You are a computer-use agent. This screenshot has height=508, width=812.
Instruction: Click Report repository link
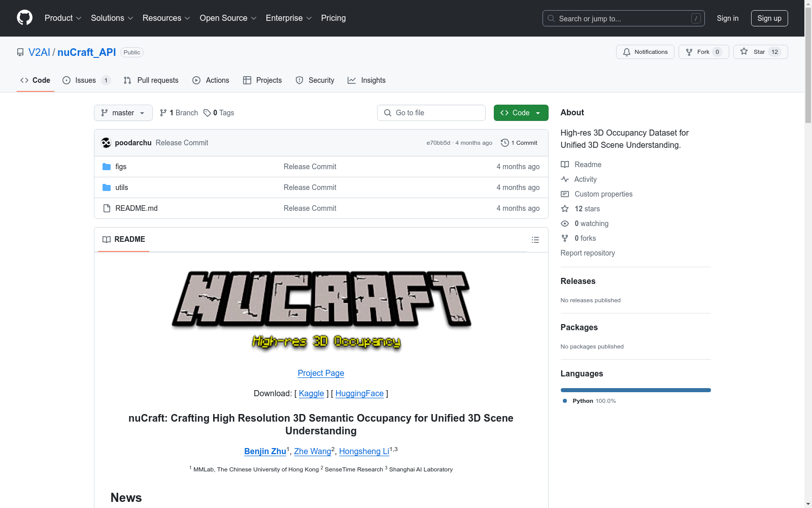[588, 253]
